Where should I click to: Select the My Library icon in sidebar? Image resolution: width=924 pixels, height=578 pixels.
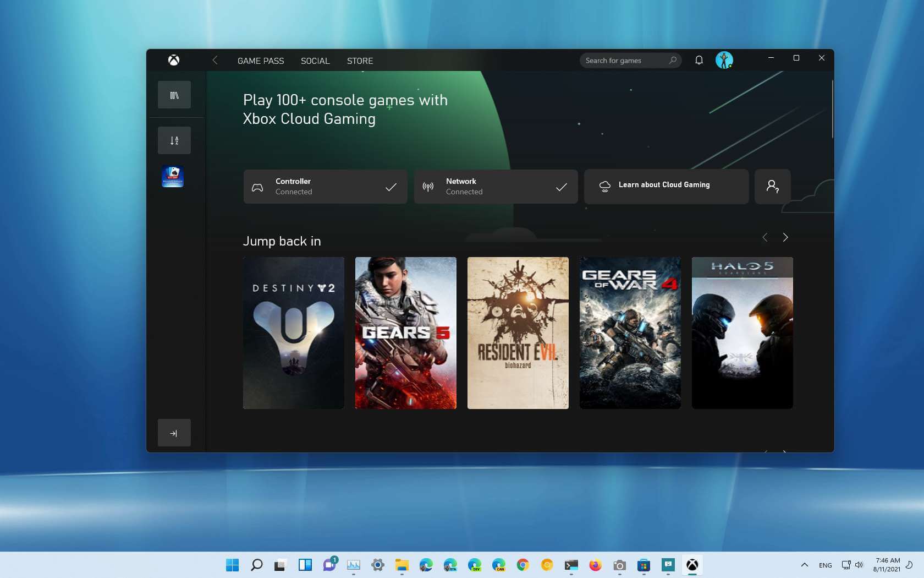click(174, 94)
